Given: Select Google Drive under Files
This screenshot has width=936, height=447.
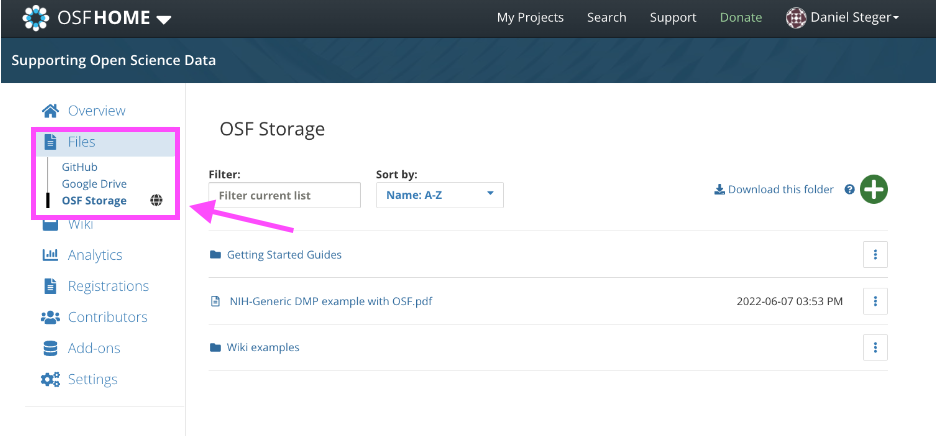Looking at the screenshot, I should pyautogui.click(x=94, y=184).
